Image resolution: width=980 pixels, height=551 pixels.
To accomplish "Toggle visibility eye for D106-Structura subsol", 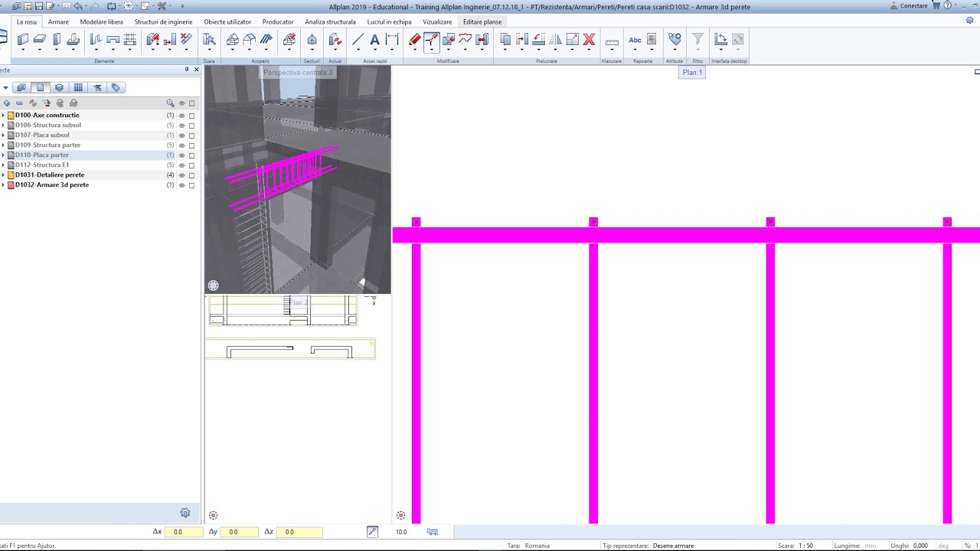I will coord(181,126).
